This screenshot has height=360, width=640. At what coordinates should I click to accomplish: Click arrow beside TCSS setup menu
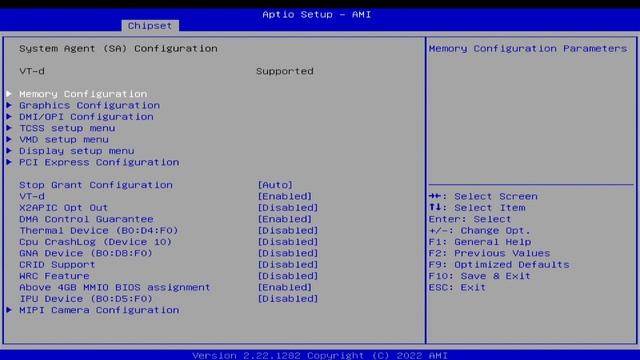pyautogui.click(x=9, y=128)
